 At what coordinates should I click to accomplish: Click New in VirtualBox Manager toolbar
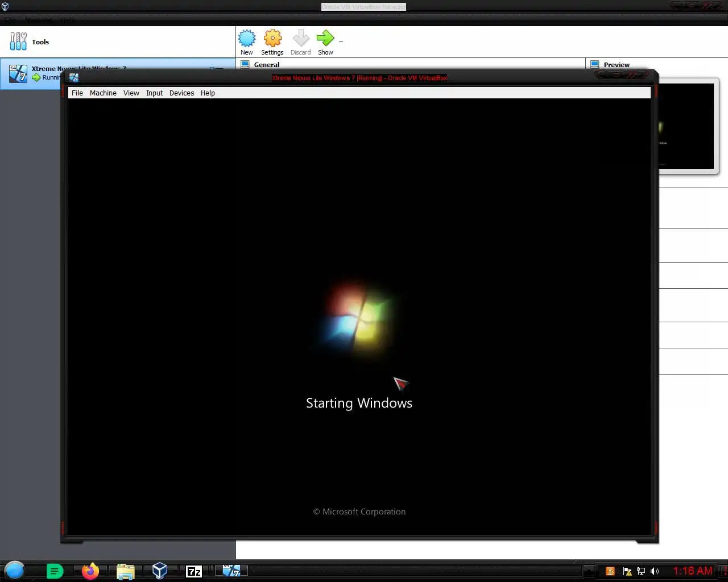click(246, 43)
